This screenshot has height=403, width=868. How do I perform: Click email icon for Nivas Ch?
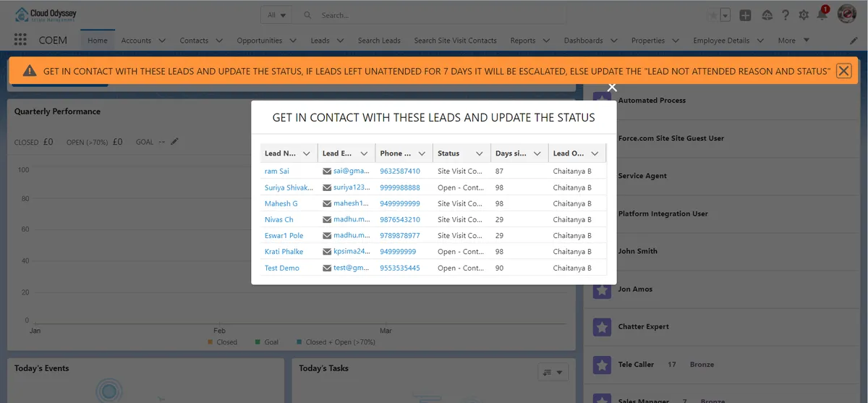pyautogui.click(x=327, y=219)
